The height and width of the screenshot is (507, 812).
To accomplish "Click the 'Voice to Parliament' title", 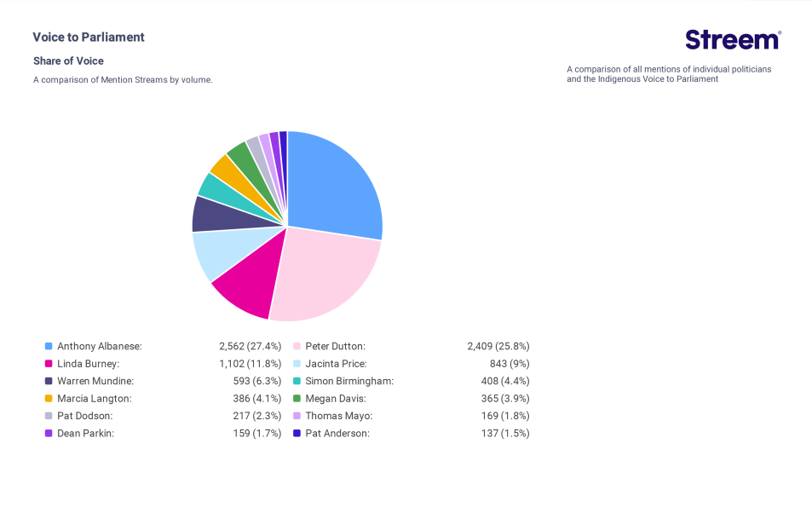I will [89, 37].
